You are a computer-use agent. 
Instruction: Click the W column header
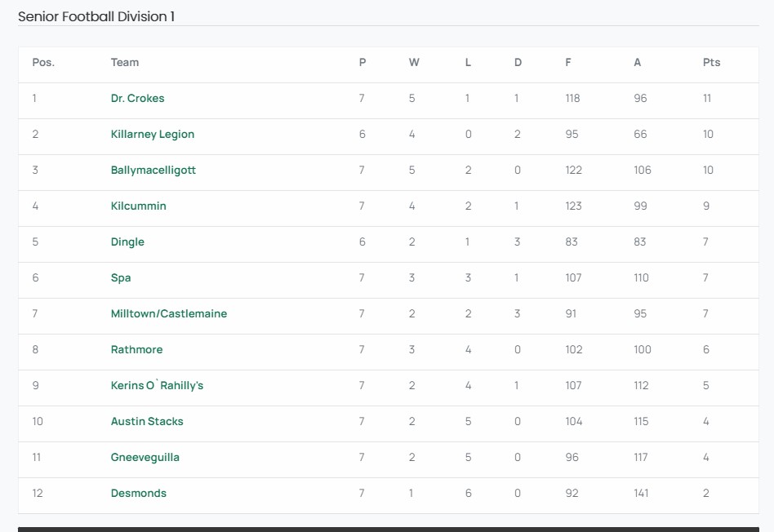tap(414, 62)
